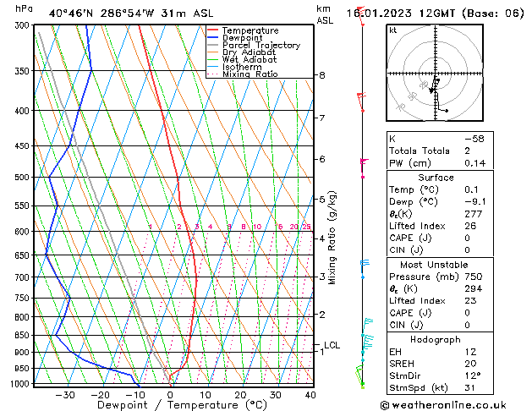
Task: Click the Hodograph section heading in the table
Action: [x=436, y=340]
